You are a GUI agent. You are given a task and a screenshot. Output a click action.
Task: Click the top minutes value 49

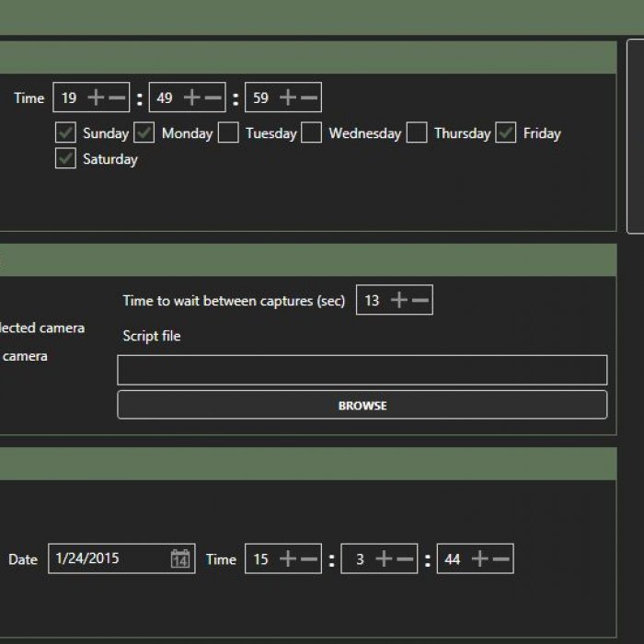tap(165, 98)
